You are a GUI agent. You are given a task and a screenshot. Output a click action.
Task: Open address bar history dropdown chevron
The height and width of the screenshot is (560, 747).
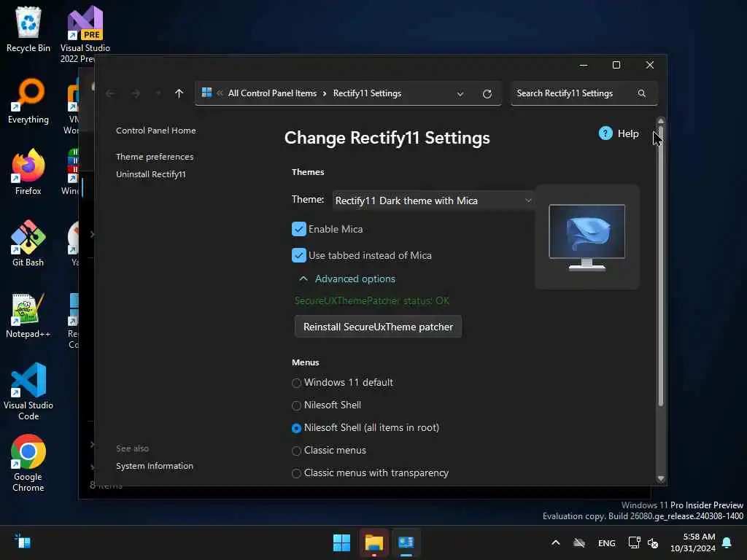[460, 94]
